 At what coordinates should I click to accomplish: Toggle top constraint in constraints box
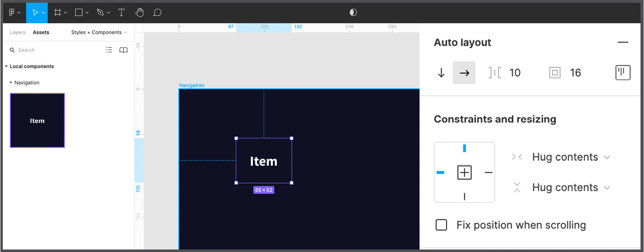click(464, 148)
